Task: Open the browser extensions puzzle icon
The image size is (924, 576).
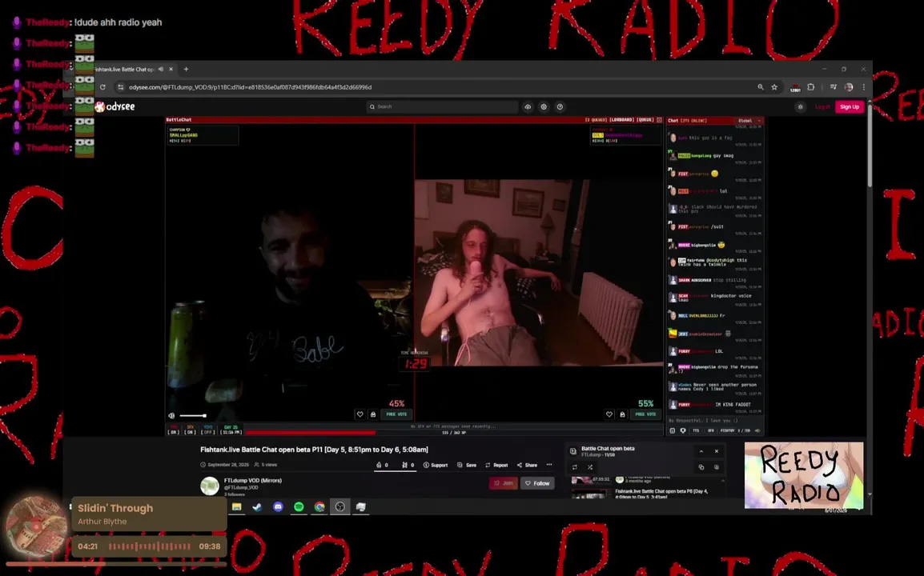Action: point(811,87)
